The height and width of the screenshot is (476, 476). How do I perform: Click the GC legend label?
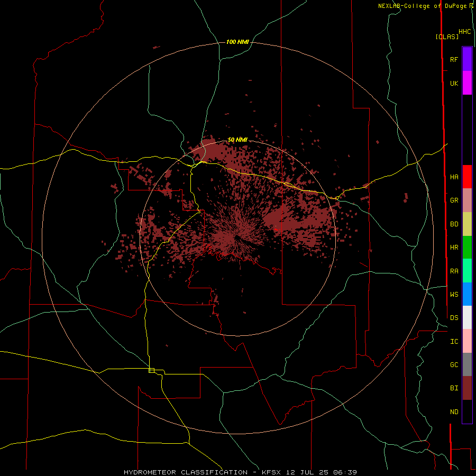(x=454, y=364)
